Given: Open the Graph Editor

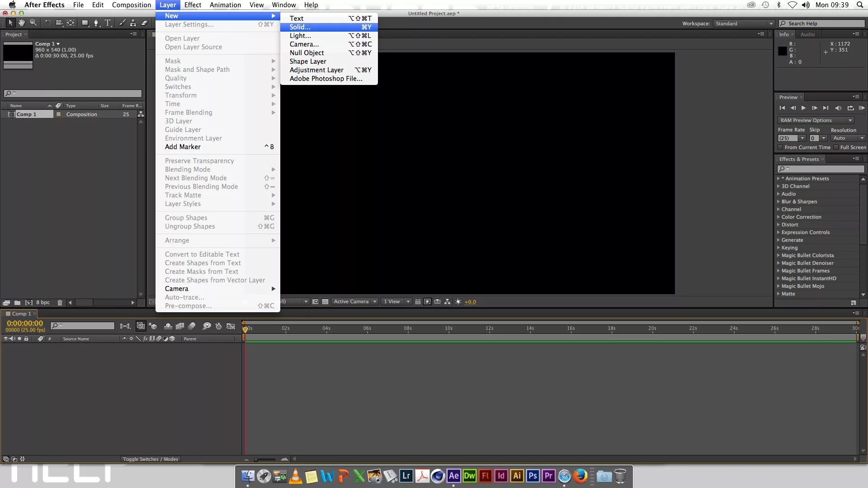Looking at the screenshot, I should click(231, 326).
